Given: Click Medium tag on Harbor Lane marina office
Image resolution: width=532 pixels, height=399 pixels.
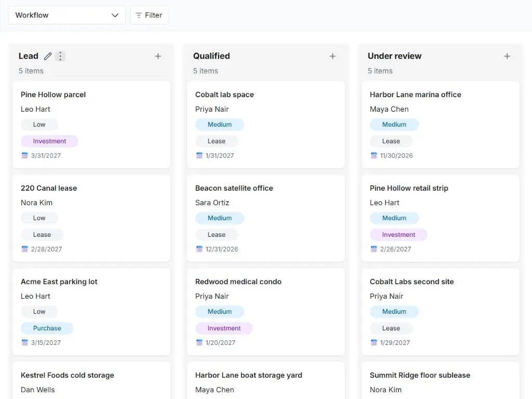Looking at the screenshot, I should pos(394,125).
